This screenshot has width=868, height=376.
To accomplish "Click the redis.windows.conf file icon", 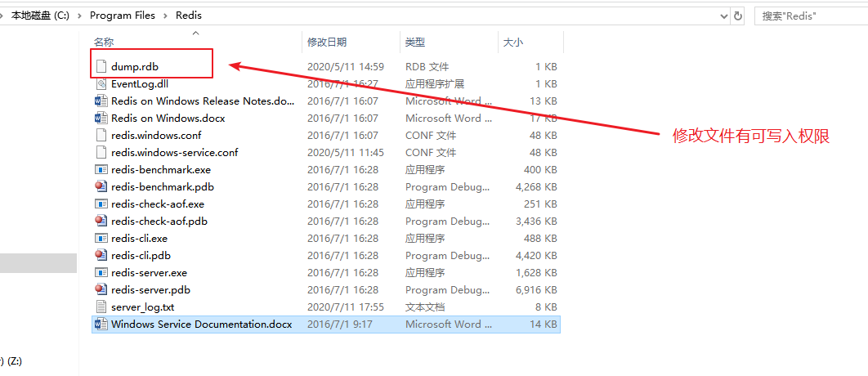I will (101, 136).
